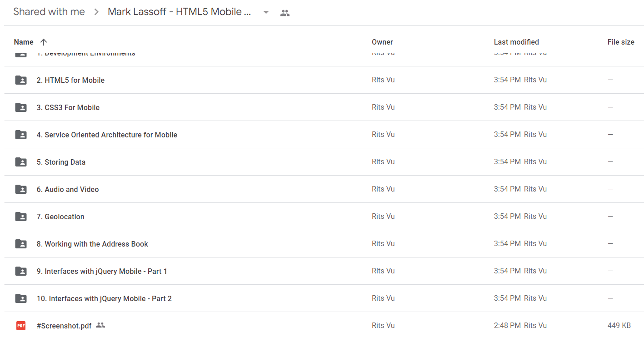Select the Service Oriented Architecture for Mobile folder
The width and height of the screenshot is (644, 338).
[x=324, y=135]
